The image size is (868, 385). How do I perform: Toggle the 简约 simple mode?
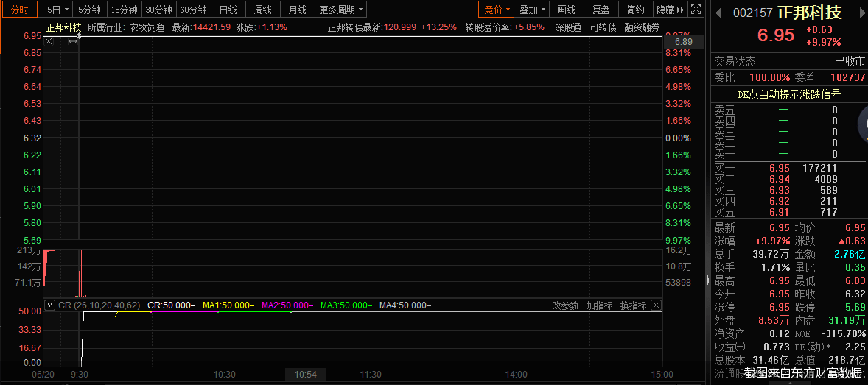point(635,10)
